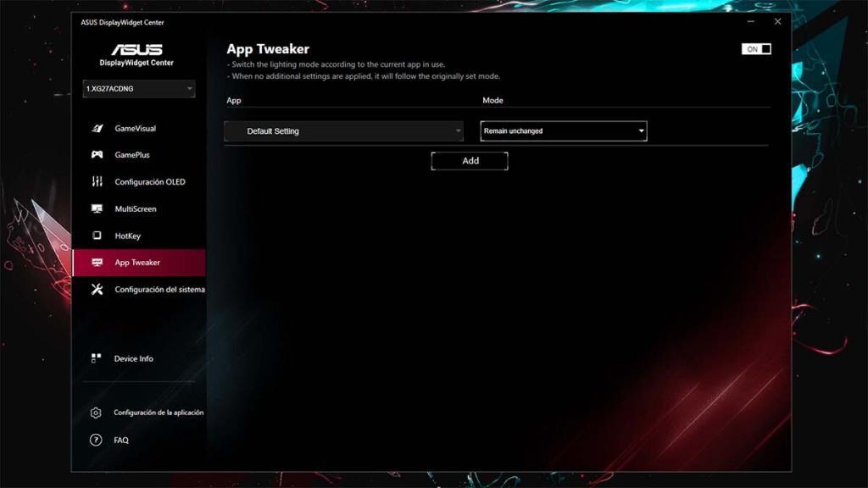Image resolution: width=868 pixels, height=488 pixels.
Task: Click the App column header
Action: pyautogui.click(x=234, y=101)
